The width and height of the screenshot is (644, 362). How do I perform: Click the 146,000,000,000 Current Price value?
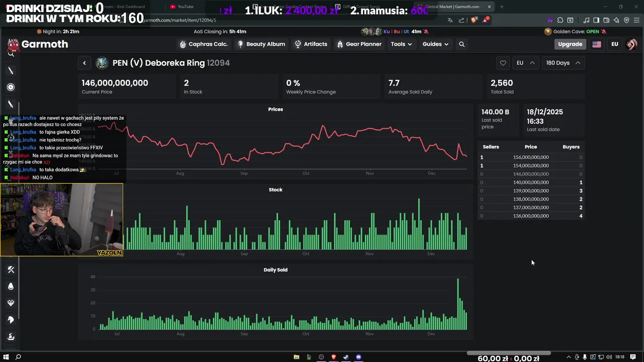115,83
